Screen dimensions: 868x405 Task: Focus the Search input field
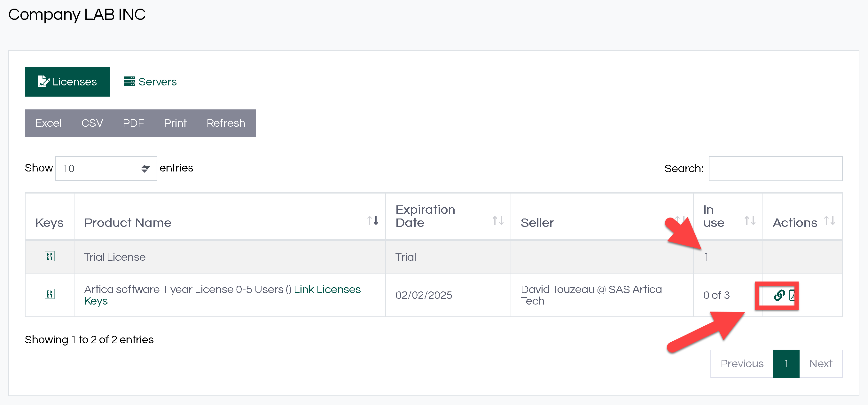click(775, 168)
